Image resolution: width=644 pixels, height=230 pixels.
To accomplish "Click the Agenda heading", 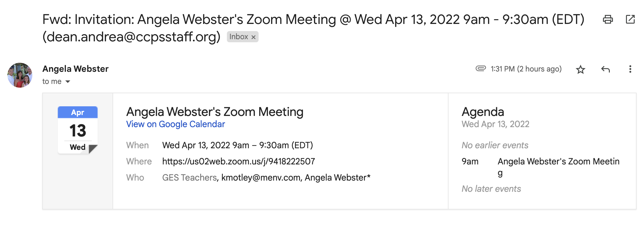I will (x=483, y=112).
